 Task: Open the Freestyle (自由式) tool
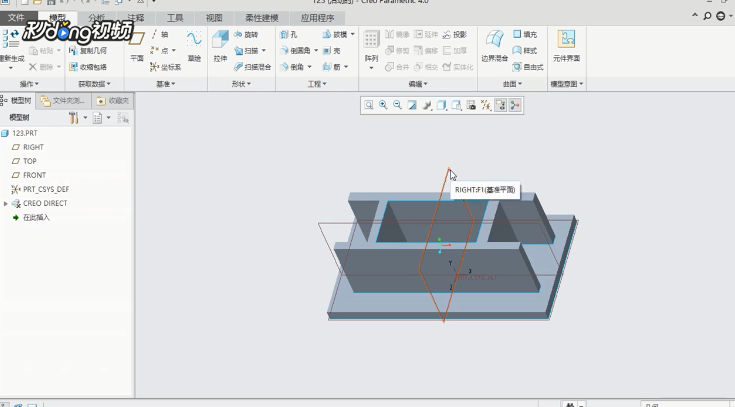pos(528,67)
